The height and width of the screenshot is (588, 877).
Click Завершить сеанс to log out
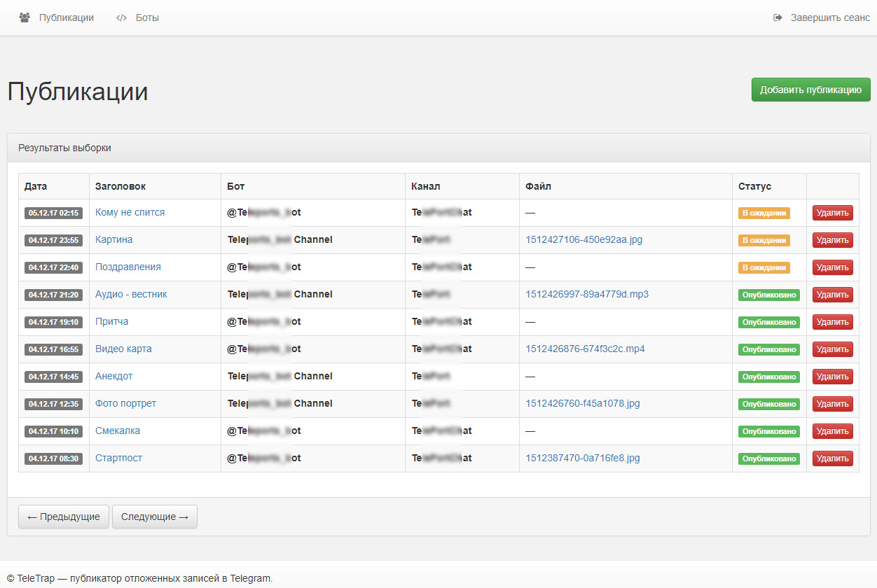coord(830,17)
